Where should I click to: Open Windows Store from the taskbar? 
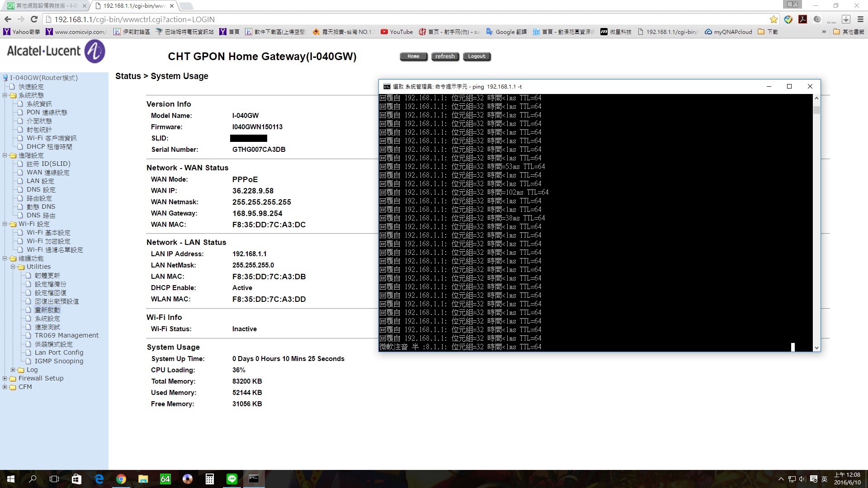[x=77, y=479]
